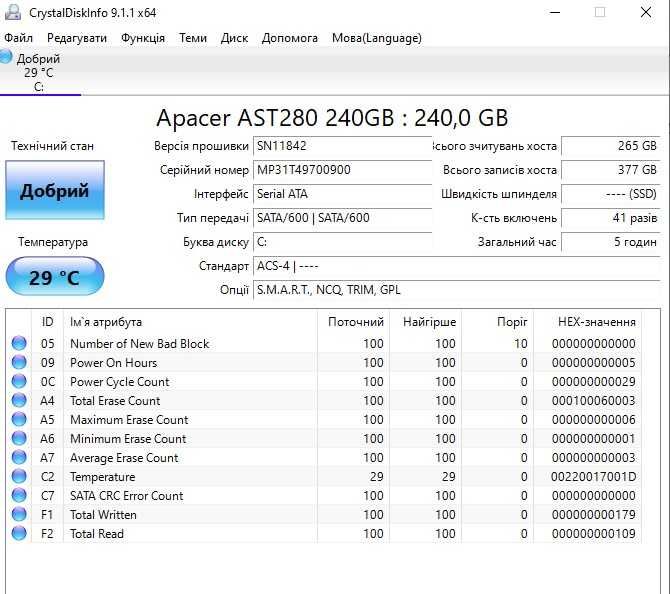Click power on hours value 5 годин
670x594 pixels.
coord(611,242)
